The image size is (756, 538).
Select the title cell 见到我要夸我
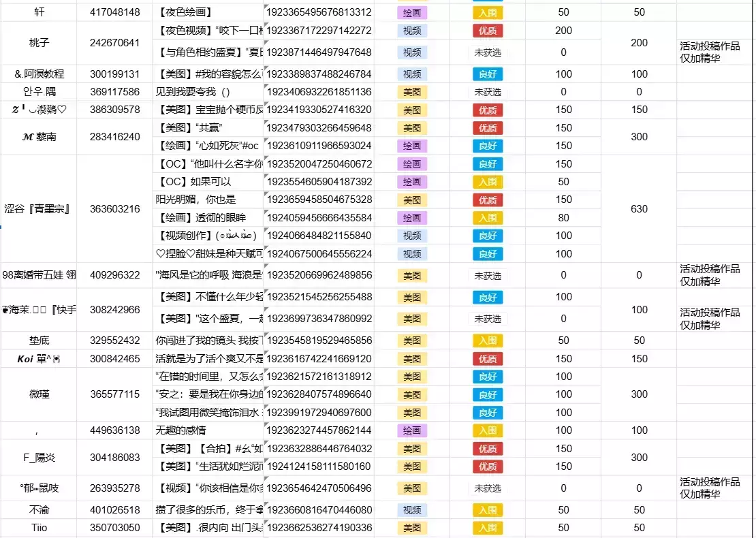[x=208, y=92]
